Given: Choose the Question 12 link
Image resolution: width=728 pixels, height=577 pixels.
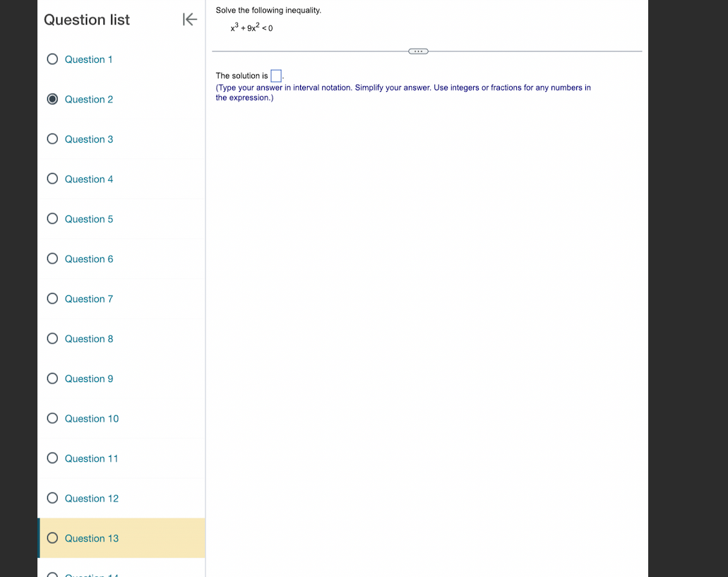Looking at the screenshot, I should click(92, 499).
